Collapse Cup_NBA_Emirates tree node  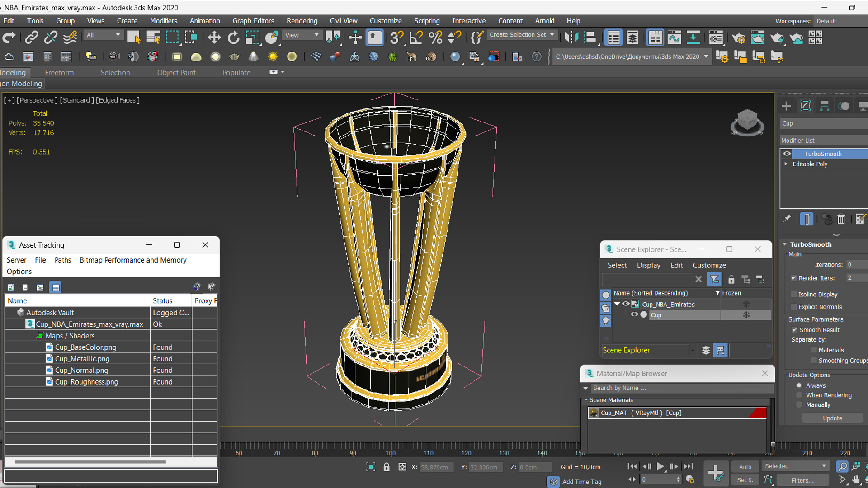pos(617,304)
